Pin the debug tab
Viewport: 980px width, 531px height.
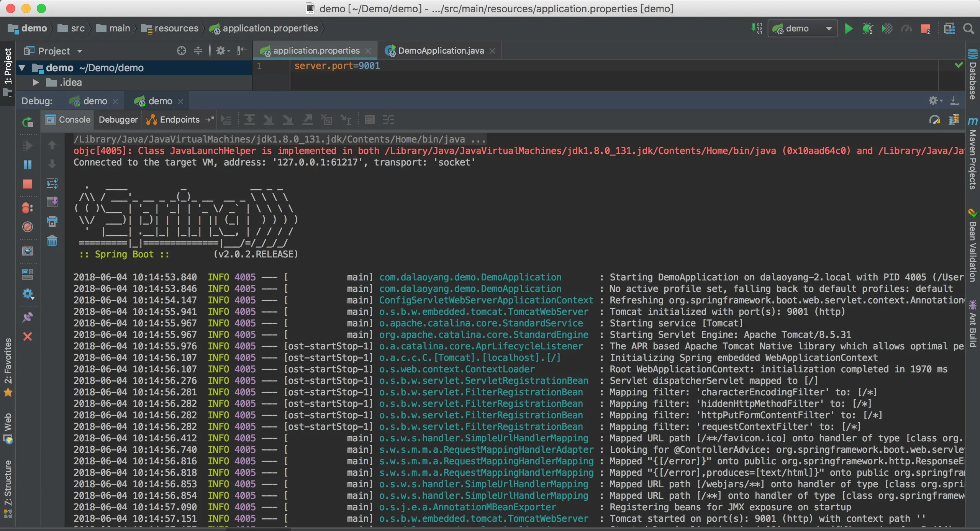[x=28, y=317]
